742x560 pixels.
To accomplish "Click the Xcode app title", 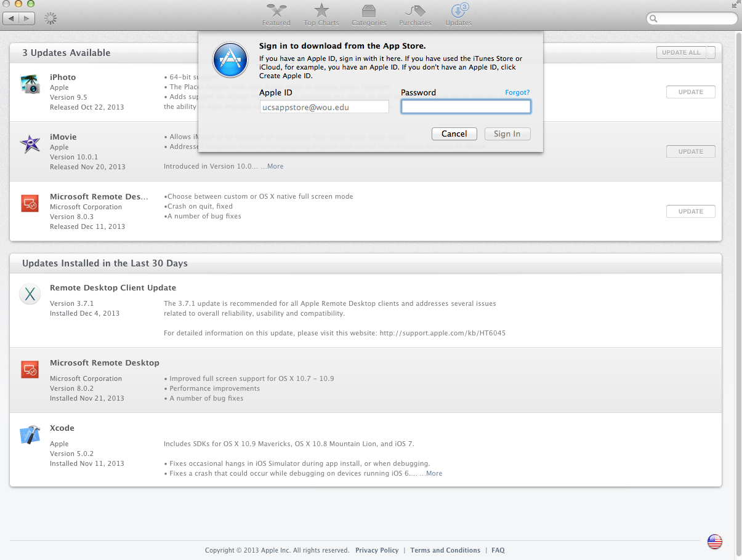I will click(x=62, y=428).
